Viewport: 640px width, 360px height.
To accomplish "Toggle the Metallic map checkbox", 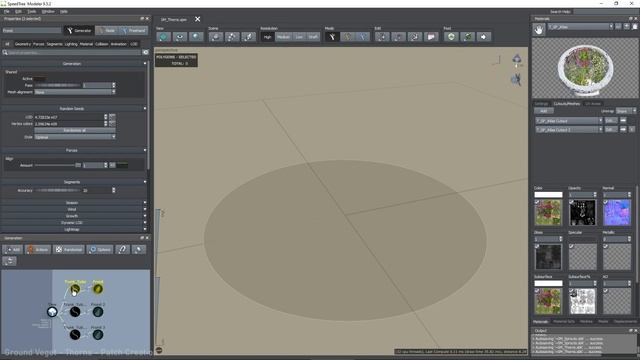I will click(606, 246).
